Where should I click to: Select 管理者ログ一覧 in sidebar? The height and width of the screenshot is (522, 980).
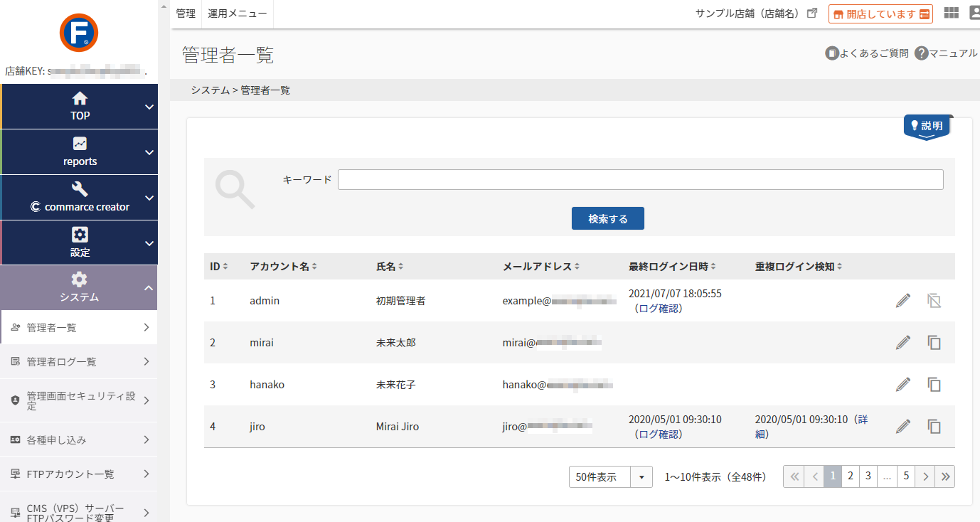79,362
